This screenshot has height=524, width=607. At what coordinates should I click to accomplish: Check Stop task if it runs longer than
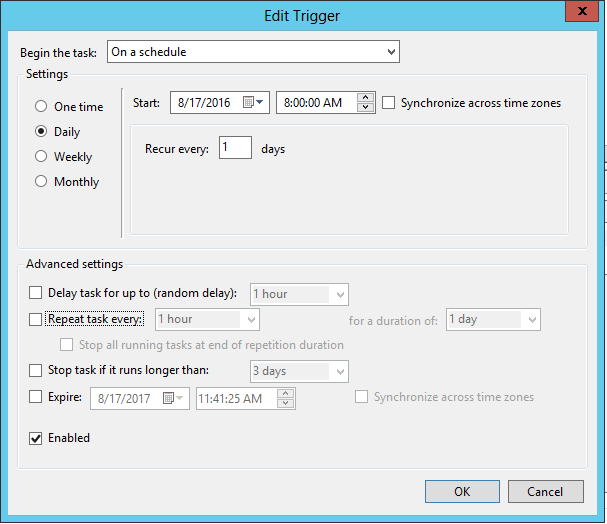(36, 370)
